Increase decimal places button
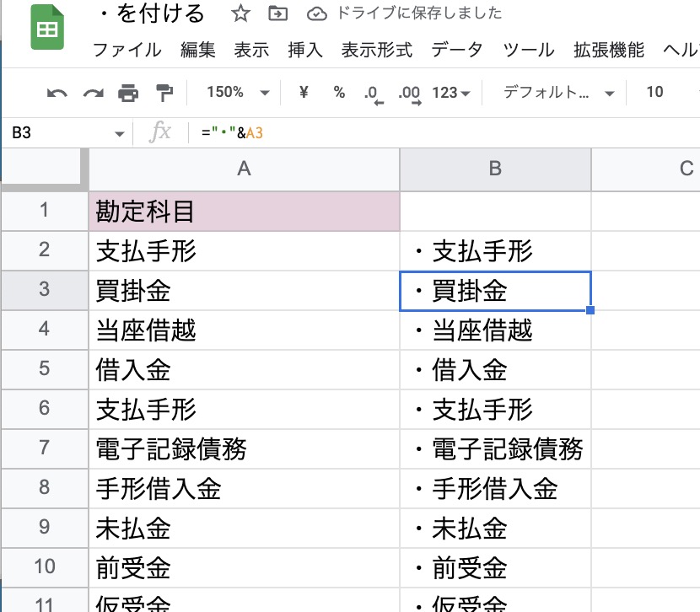The width and height of the screenshot is (700, 612). pyautogui.click(x=409, y=94)
